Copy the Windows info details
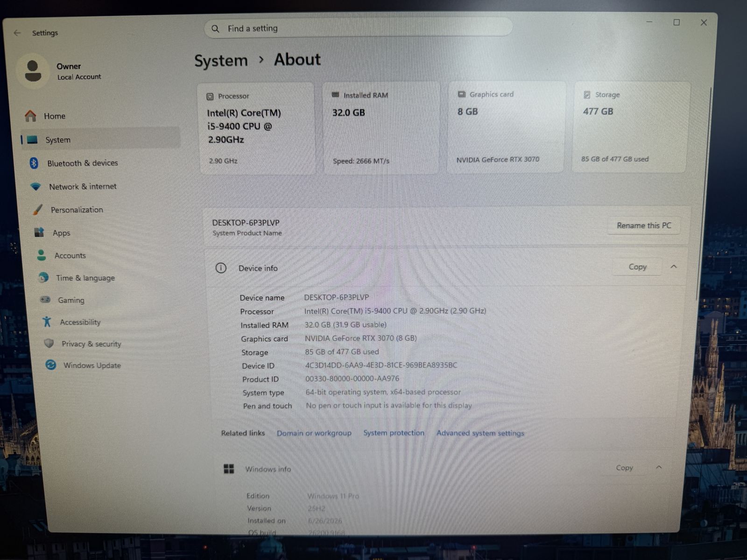Viewport: 747px width, 560px height. click(624, 467)
